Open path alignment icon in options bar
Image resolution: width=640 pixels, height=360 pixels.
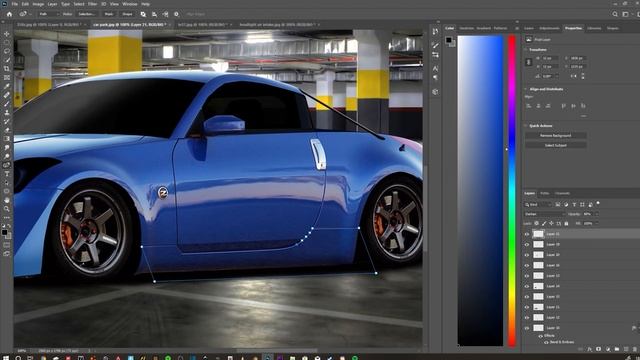(x=154, y=14)
